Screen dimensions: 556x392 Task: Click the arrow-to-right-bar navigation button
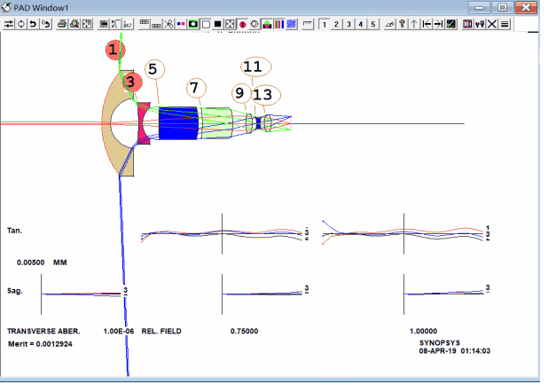pos(439,24)
